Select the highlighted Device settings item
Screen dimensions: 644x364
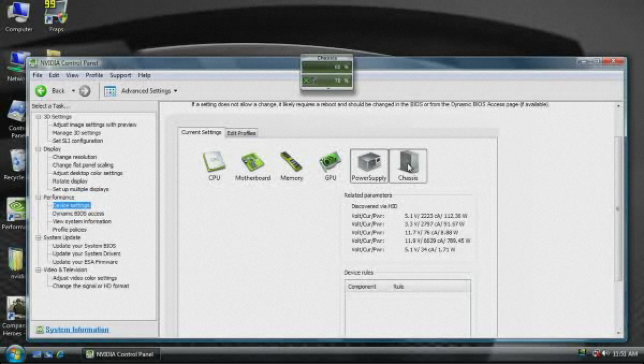(x=71, y=205)
